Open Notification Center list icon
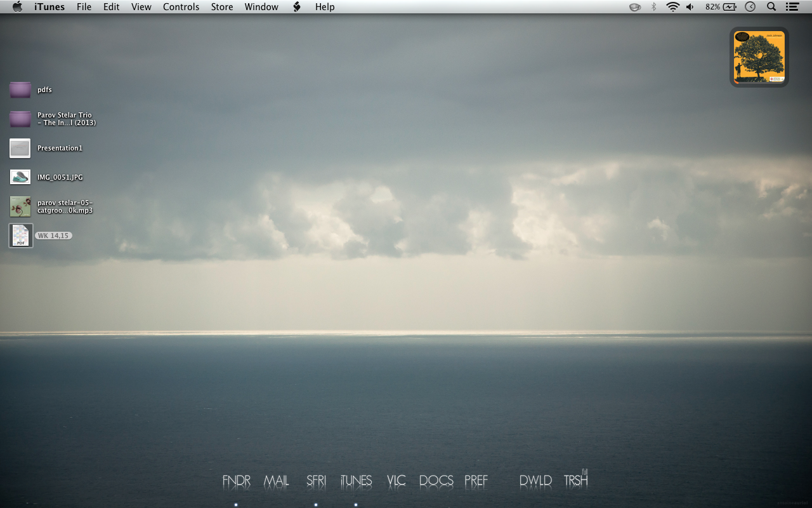This screenshot has height=508, width=812. tap(792, 7)
